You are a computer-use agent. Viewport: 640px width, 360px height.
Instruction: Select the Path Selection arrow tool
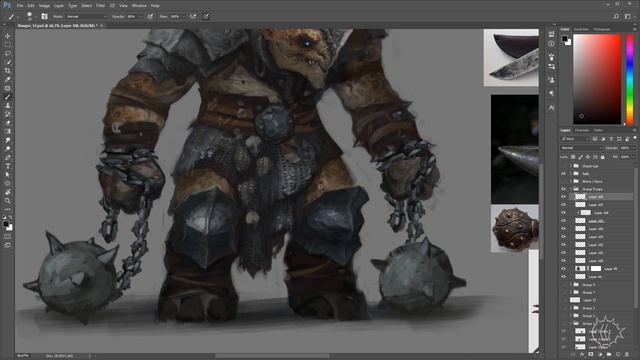coord(7,175)
